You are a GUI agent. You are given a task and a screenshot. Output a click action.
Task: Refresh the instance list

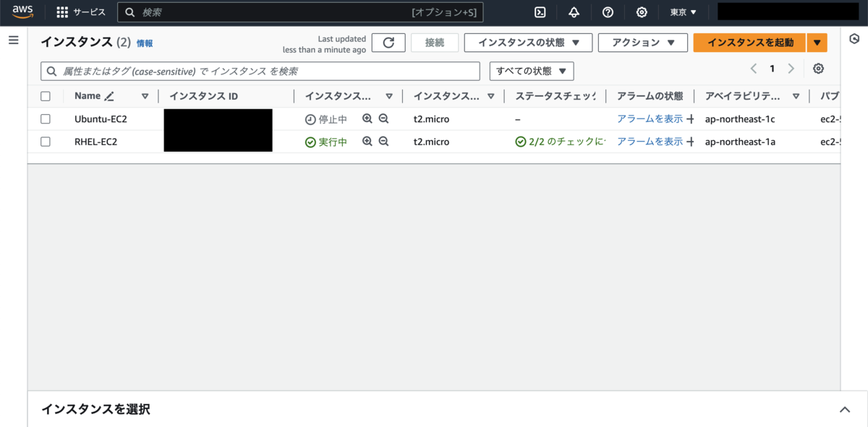pos(388,43)
